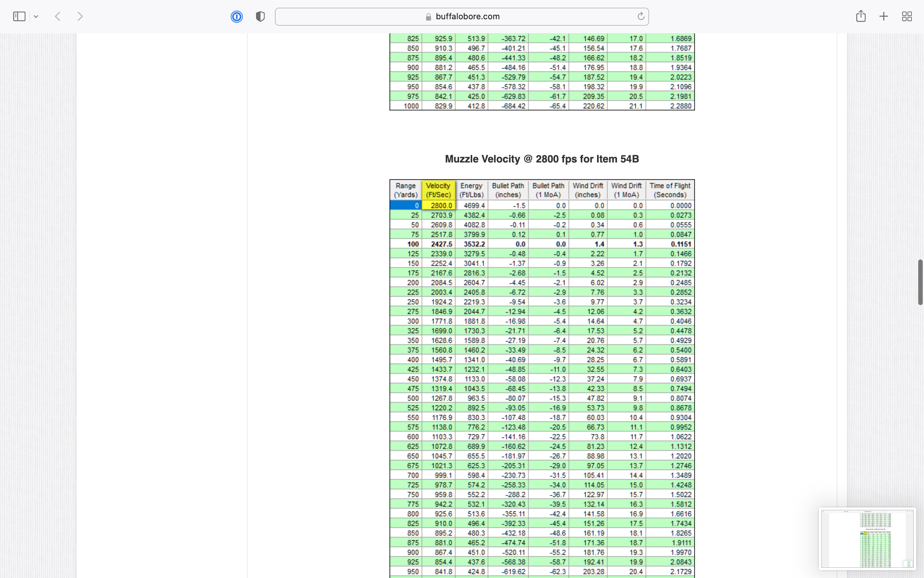Click the 176.95 wind drift in upper table
Screen dimensions: 924x578
point(588,68)
